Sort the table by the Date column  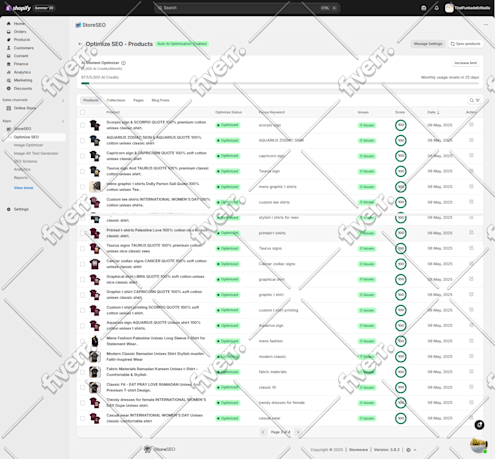point(433,112)
